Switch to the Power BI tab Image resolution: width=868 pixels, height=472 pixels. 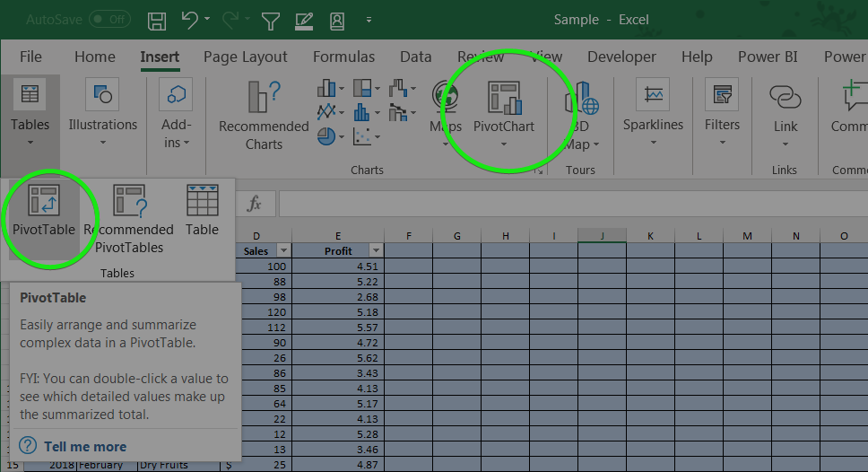(x=768, y=57)
